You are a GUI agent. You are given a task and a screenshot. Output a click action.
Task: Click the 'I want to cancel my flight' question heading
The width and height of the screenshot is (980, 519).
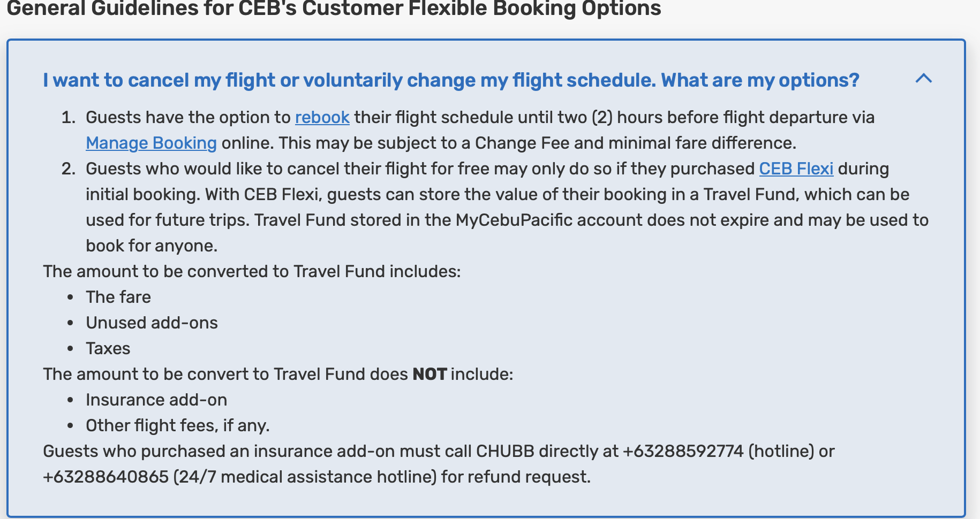pyautogui.click(x=451, y=80)
